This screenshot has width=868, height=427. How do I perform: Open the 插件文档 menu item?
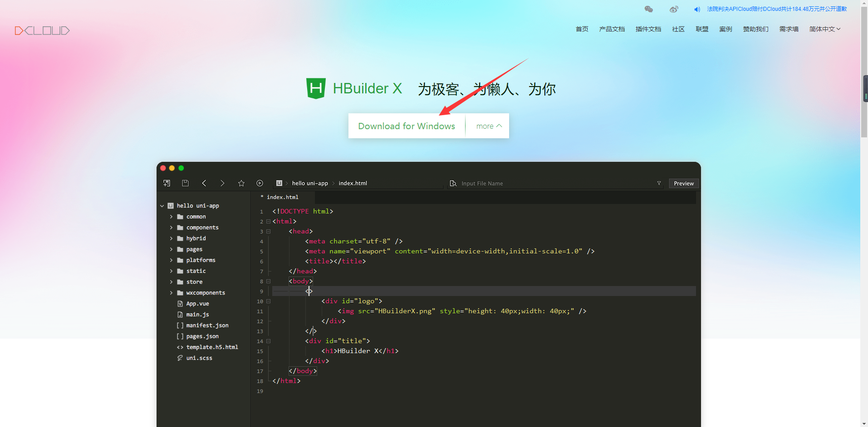click(x=648, y=29)
